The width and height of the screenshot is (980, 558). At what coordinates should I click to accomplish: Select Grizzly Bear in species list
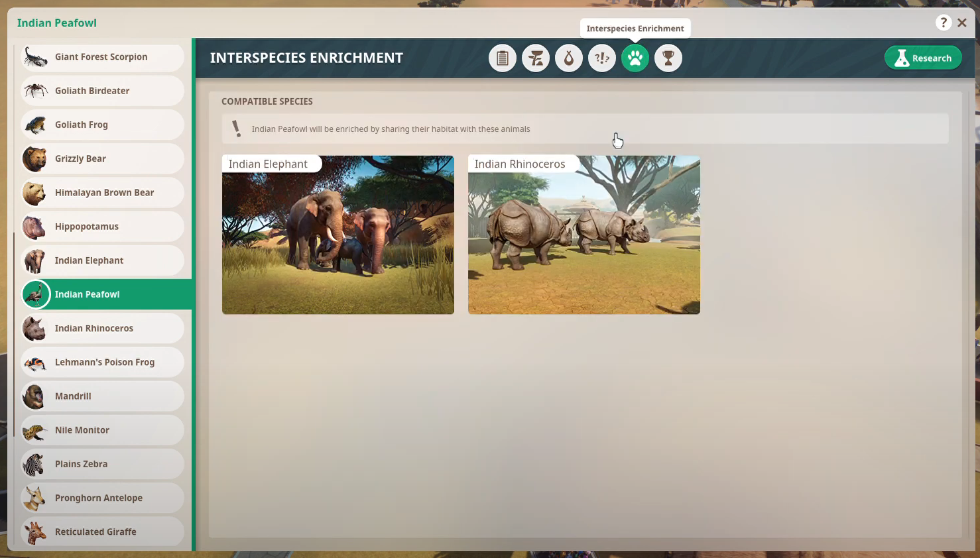102,158
